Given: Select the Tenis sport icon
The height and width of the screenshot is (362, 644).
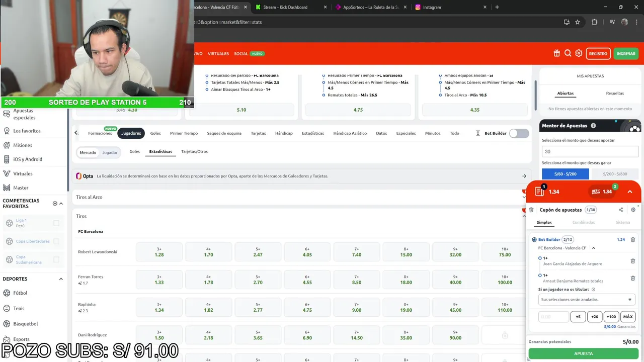Looking at the screenshot, I should click(x=7, y=308).
